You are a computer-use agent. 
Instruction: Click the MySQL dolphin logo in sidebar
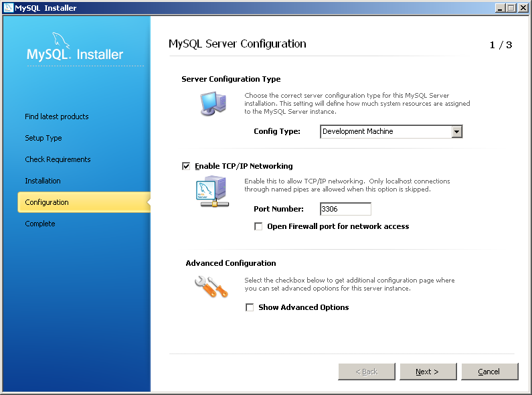tap(61, 40)
